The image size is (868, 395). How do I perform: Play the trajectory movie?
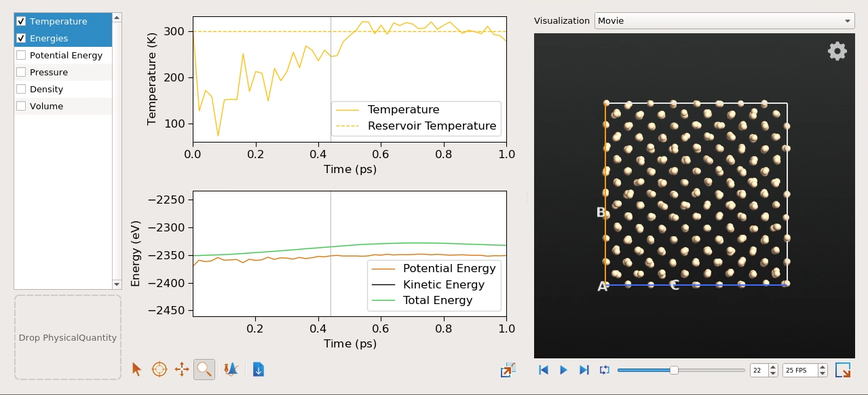pos(563,370)
